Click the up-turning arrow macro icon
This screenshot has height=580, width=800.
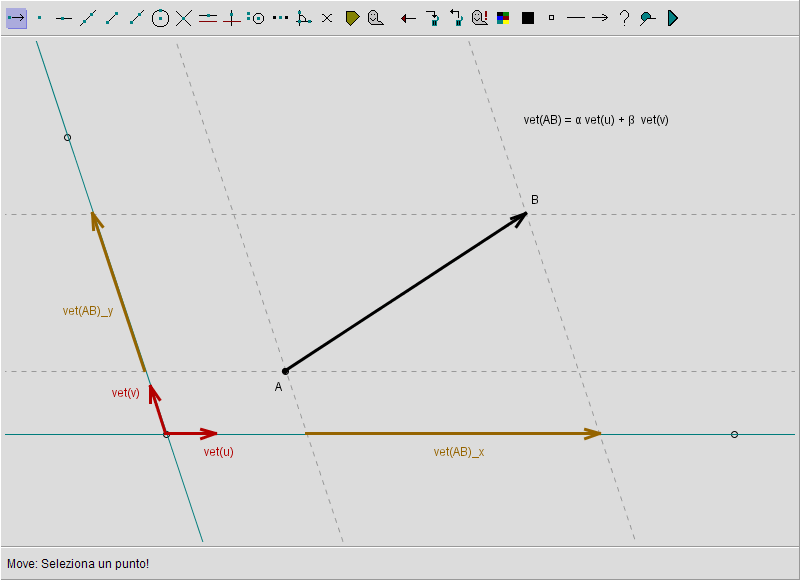pos(456,18)
